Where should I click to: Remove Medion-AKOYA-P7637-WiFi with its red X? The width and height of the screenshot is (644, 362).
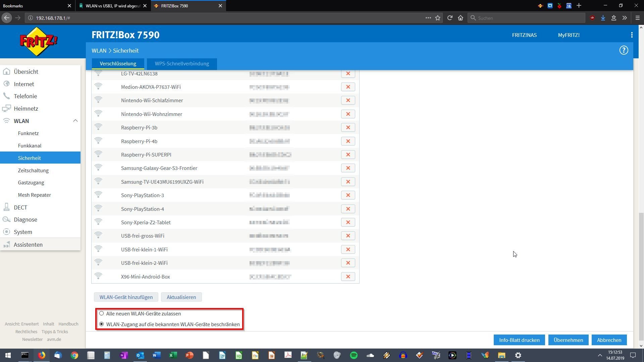(x=348, y=87)
